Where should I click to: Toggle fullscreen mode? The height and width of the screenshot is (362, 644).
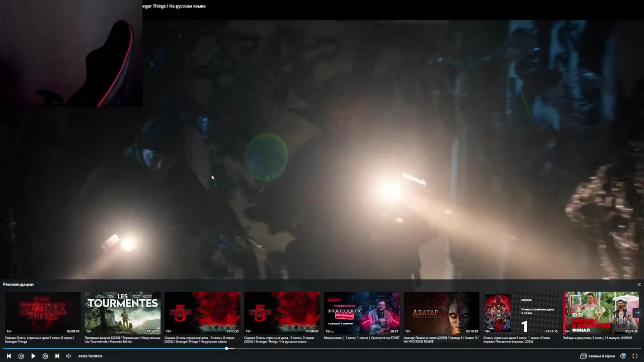pos(635,356)
